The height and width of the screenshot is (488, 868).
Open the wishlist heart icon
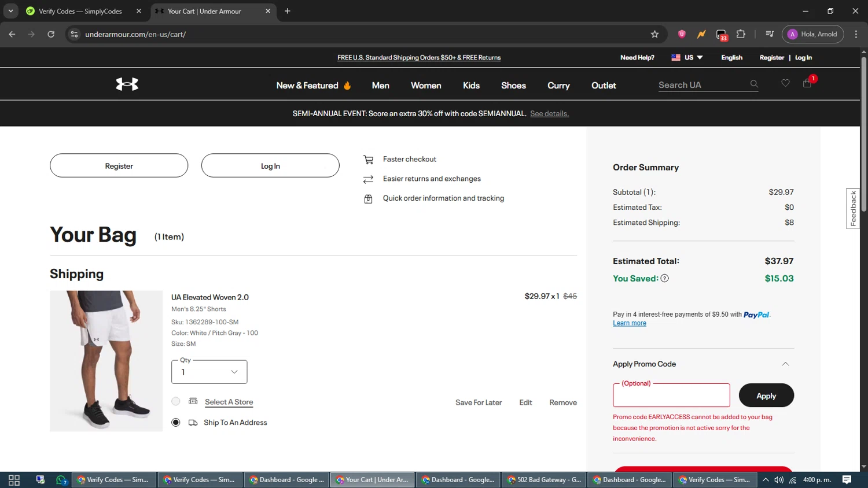pos(785,83)
